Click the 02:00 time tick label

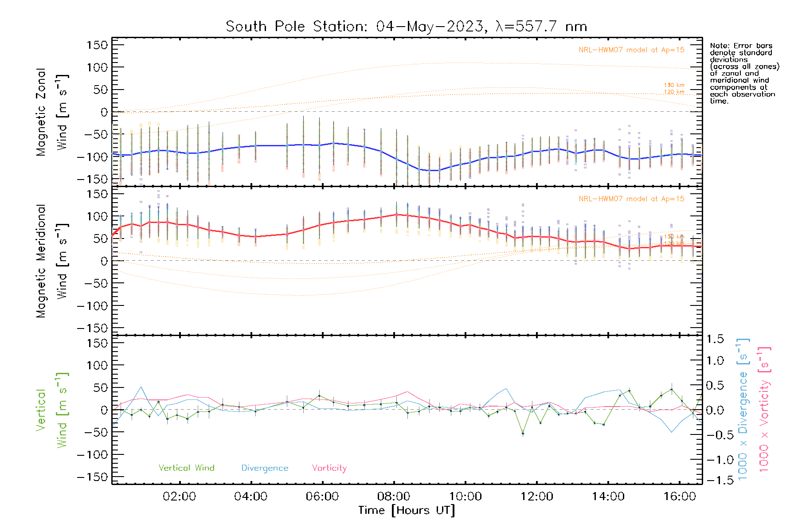coord(179,497)
